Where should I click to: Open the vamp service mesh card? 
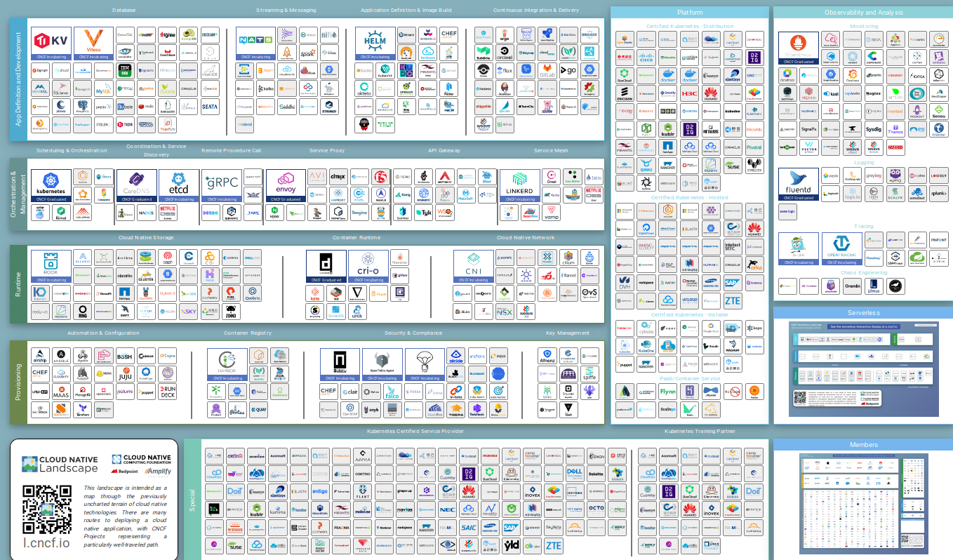(x=552, y=212)
